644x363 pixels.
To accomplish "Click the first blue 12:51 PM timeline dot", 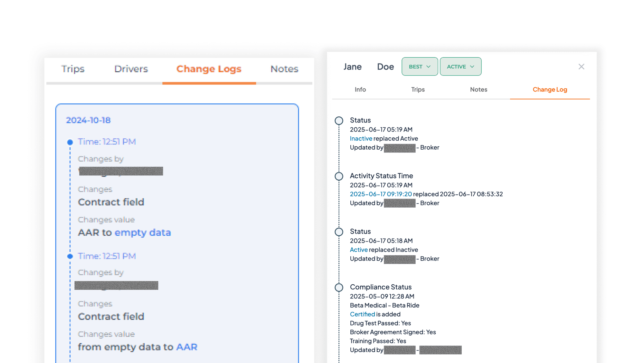I will pyautogui.click(x=70, y=142).
